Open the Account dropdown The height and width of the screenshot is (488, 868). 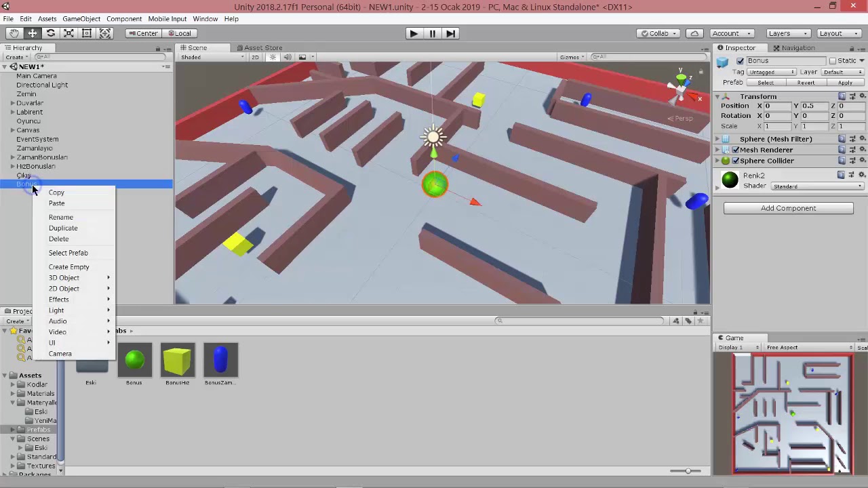point(731,33)
